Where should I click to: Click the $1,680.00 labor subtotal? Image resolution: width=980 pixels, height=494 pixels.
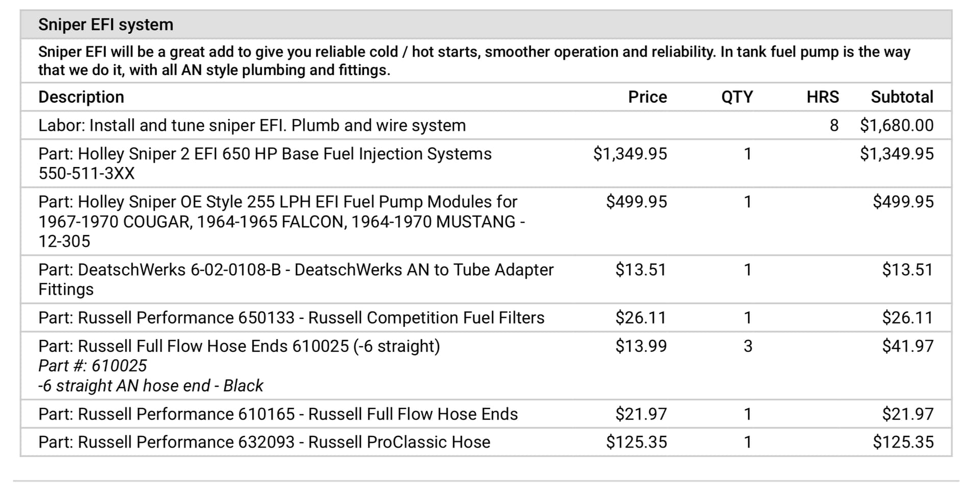click(897, 126)
